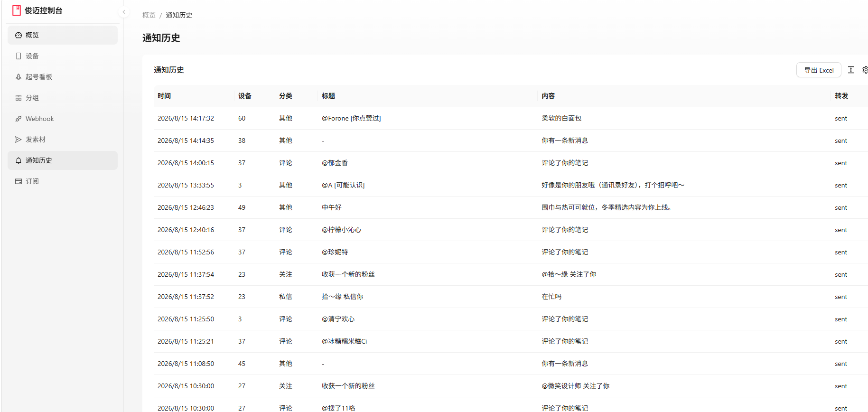Click the 订阅 card icon in sidebar
Screen dimensions: 868x412
(x=19, y=181)
